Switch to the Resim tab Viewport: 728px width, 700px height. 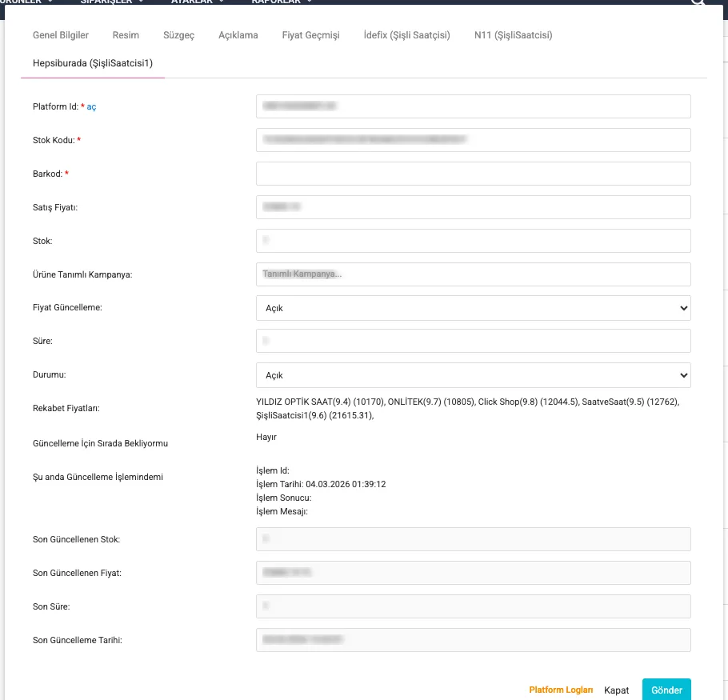pyautogui.click(x=126, y=35)
